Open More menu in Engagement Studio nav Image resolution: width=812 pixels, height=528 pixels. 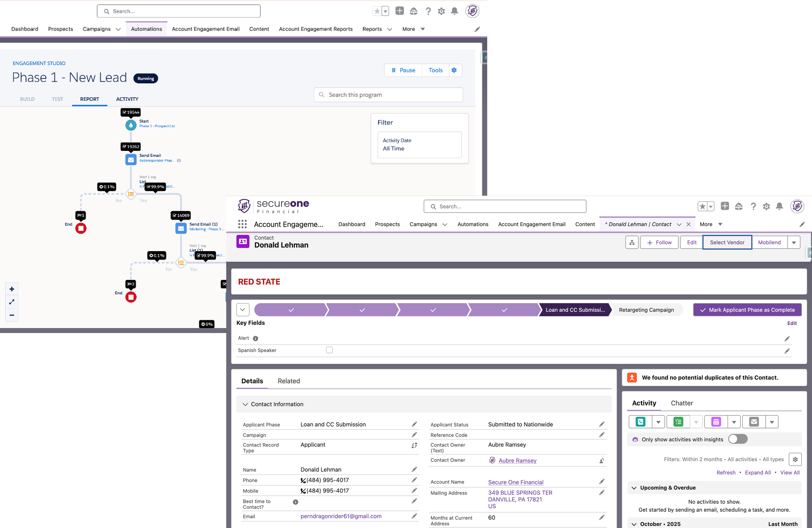413,29
